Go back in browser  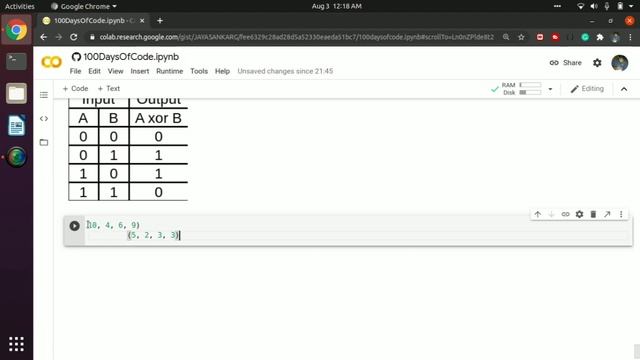pos(43,37)
